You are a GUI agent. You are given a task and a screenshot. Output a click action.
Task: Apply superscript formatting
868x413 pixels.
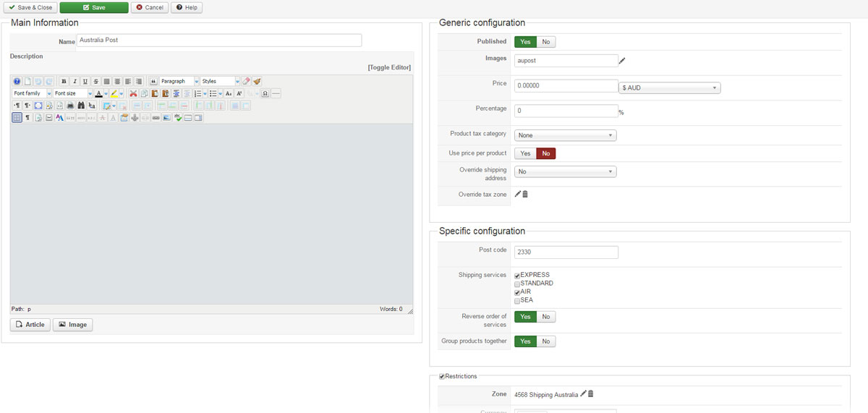coord(239,93)
